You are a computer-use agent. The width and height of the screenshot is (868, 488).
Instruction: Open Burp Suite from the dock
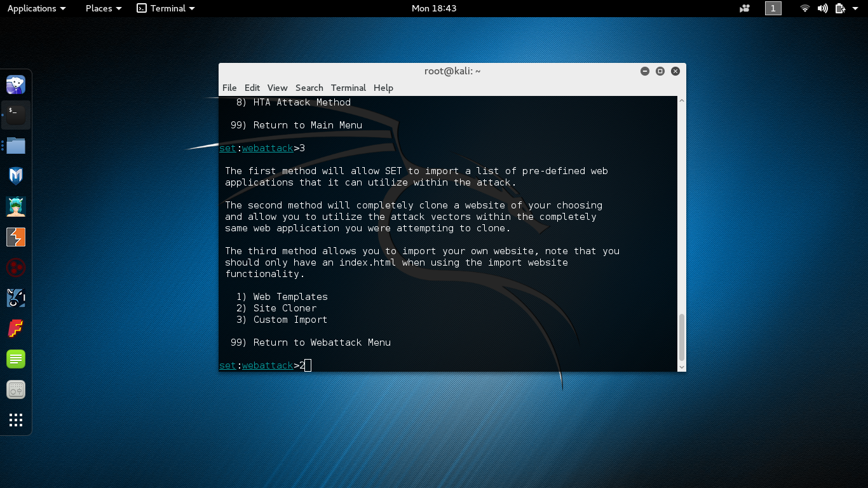(x=16, y=237)
